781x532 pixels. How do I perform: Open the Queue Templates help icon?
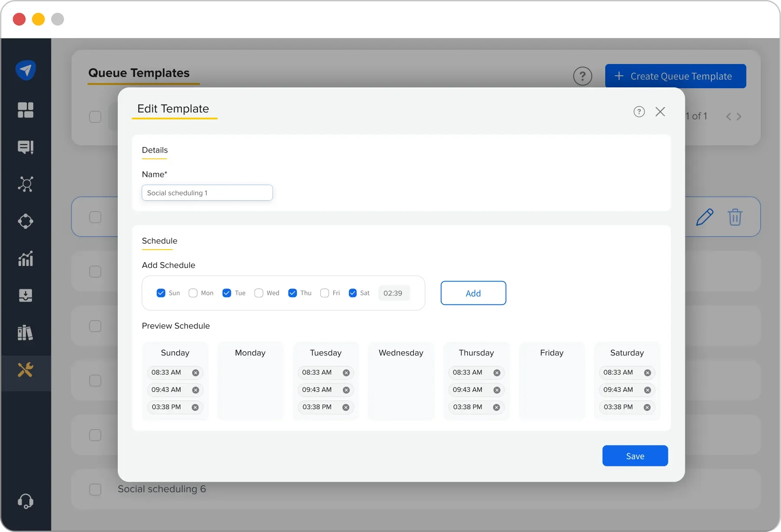582,76
